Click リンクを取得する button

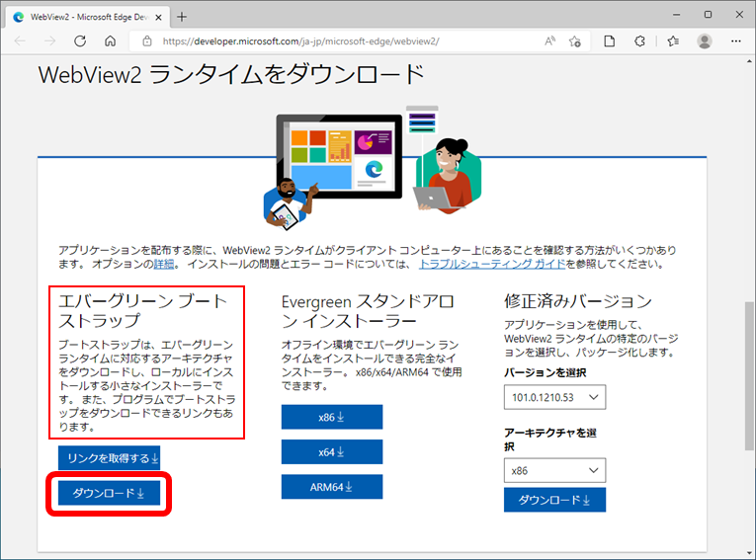point(110,458)
